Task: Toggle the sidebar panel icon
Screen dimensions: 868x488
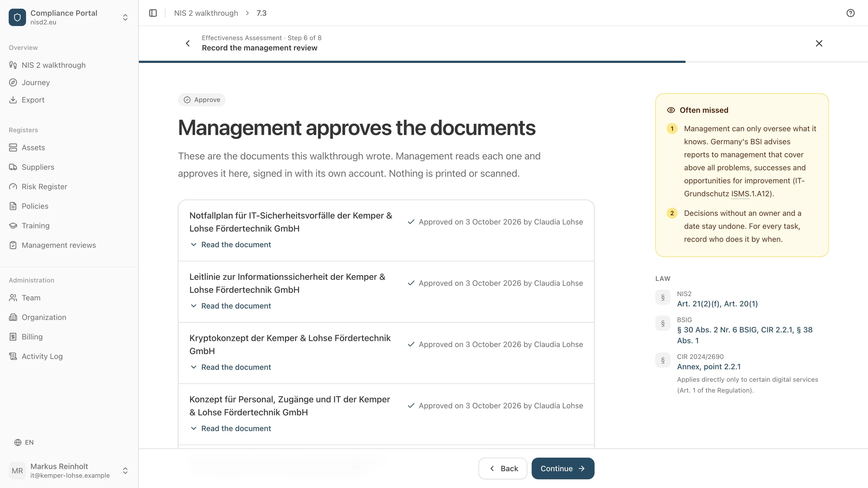Action: point(153,13)
